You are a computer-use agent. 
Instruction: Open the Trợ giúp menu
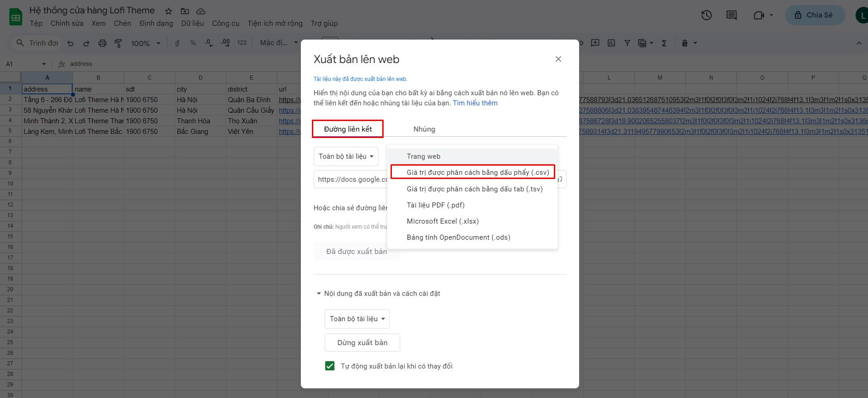pyautogui.click(x=324, y=23)
